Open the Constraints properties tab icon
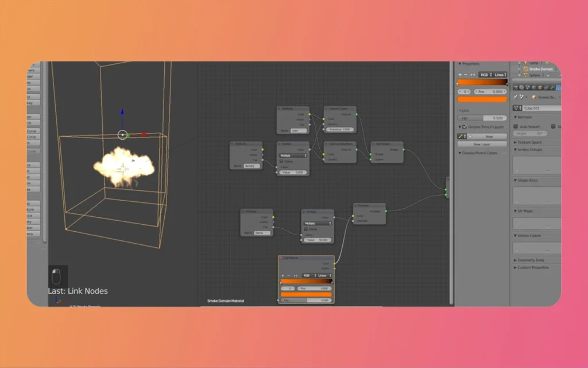The width and height of the screenshot is (588, 368). pos(546,87)
